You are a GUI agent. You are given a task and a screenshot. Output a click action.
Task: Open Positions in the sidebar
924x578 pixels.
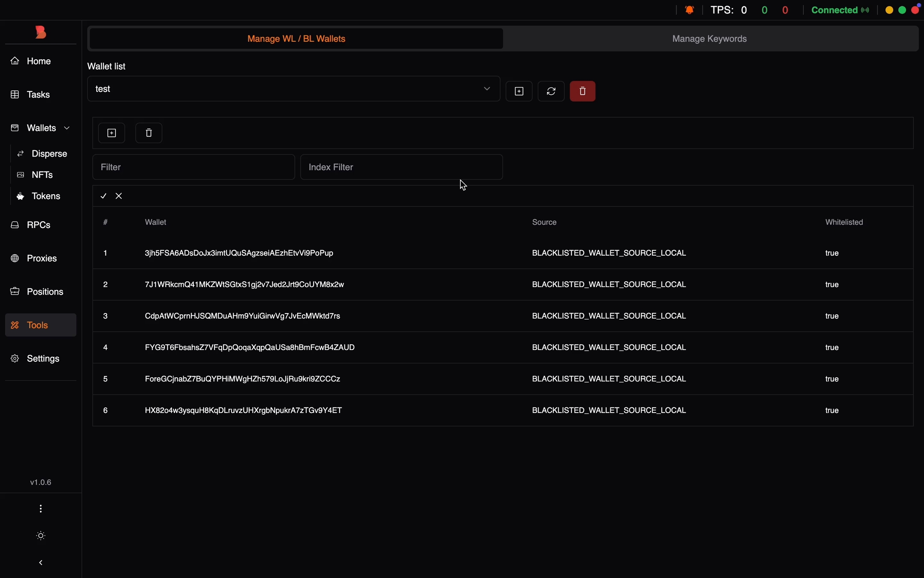pyautogui.click(x=45, y=292)
